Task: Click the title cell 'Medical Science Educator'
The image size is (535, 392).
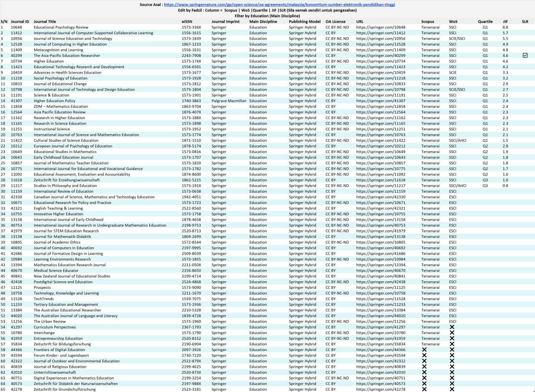Action: pyautogui.click(x=56, y=270)
